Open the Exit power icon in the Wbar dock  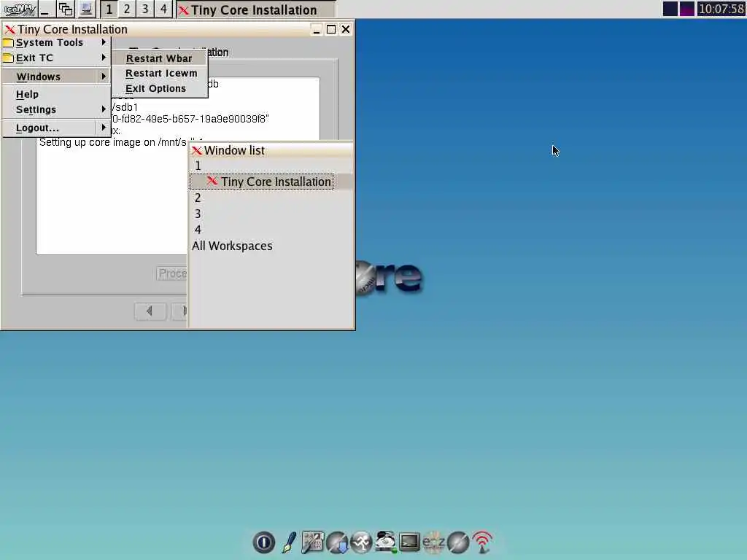[263, 542]
